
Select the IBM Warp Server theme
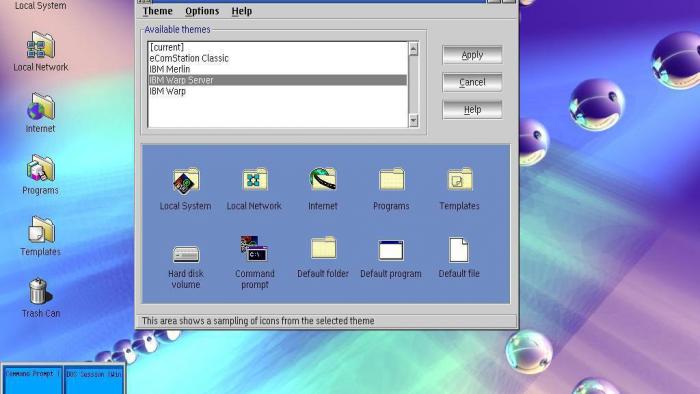278,80
